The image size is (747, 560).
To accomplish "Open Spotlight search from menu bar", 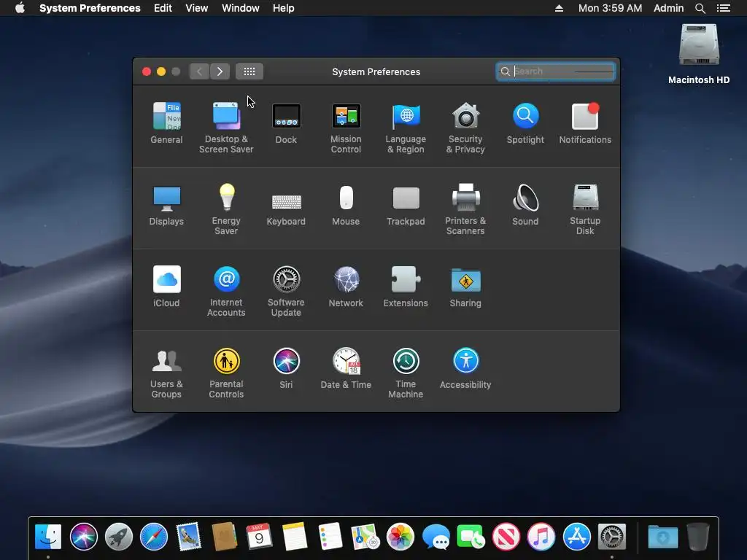I will pos(700,8).
